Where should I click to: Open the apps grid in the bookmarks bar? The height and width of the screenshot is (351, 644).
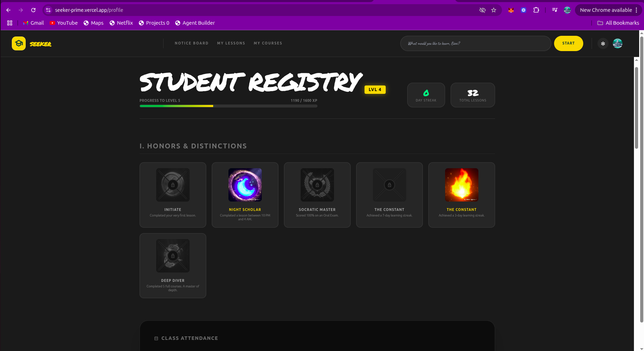[10, 23]
